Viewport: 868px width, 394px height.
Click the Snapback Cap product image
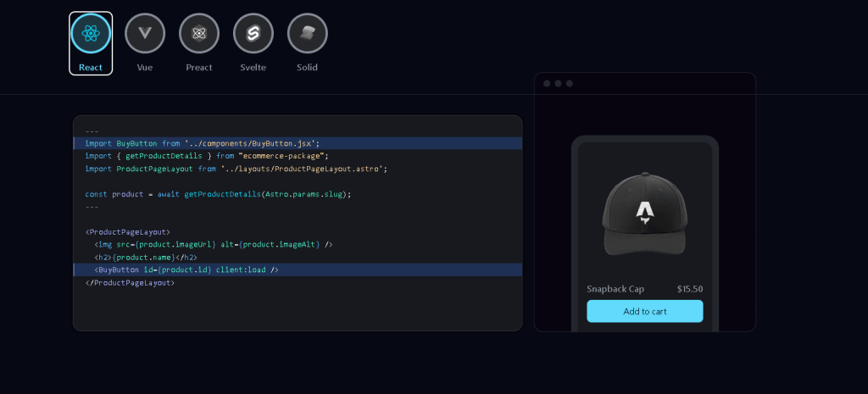click(644, 214)
